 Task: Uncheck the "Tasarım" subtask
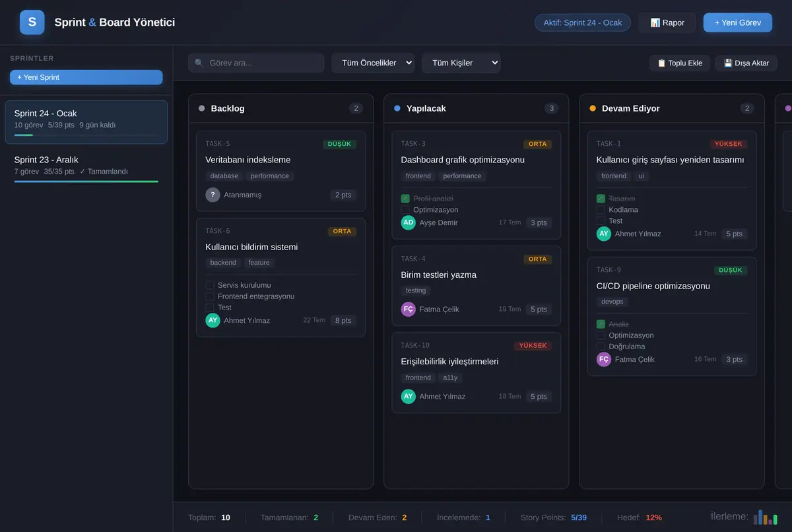601,199
